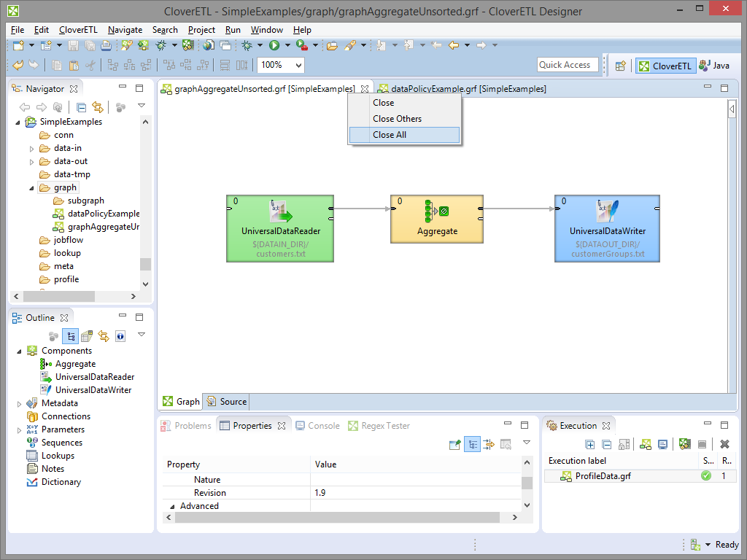Switch to Java perspective
Viewport: 747px width, 560px height.
pyautogui.click(x=714, y=66)
